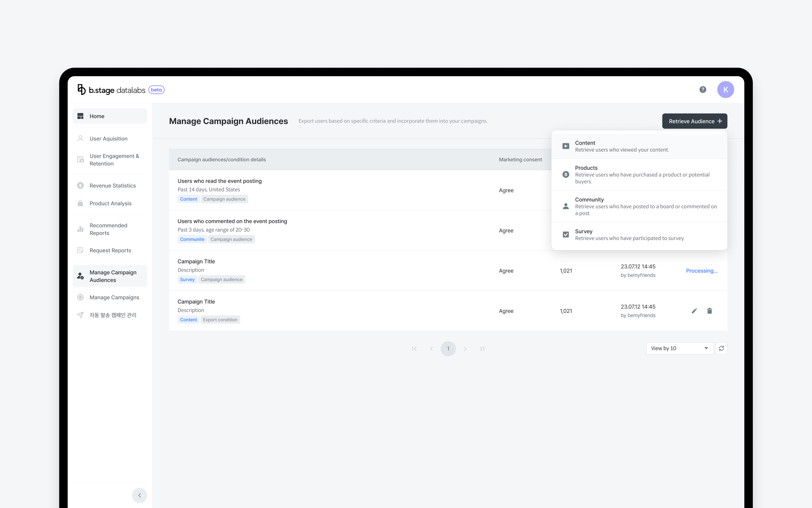
Task: Click 'Users who read the event posting'
Action: pos(219,181)
